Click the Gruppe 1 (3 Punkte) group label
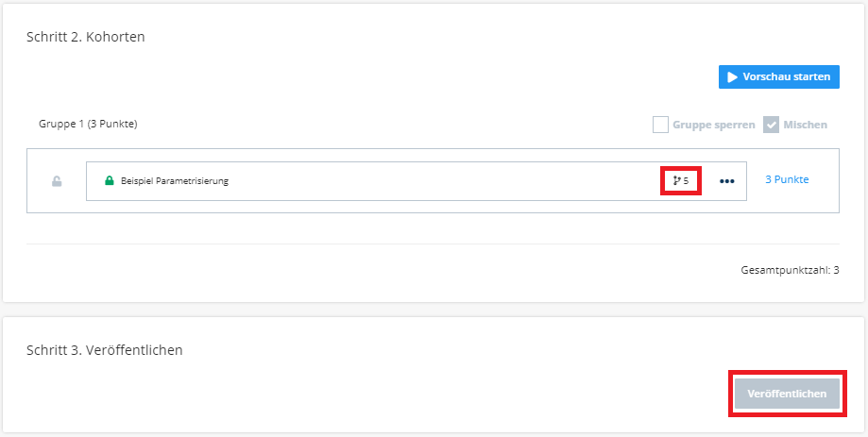Image resolution: width=868 pixels, height=437 pixels. pos(88,124)
